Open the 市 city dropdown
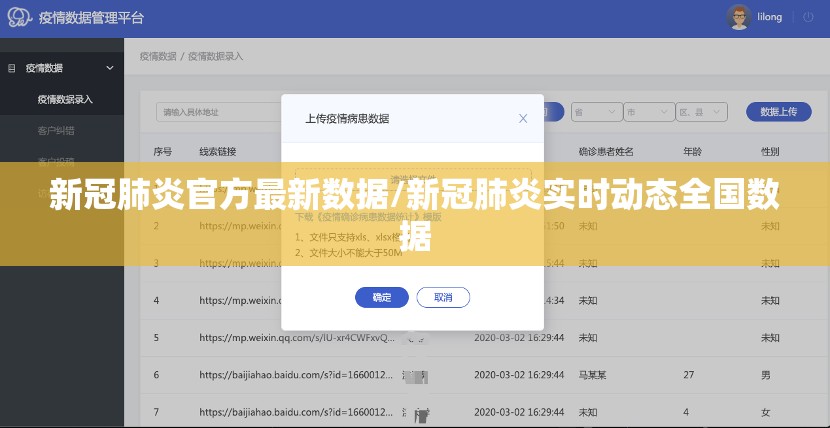Screen dimensions: 830x428 click(x=649, y=112)
